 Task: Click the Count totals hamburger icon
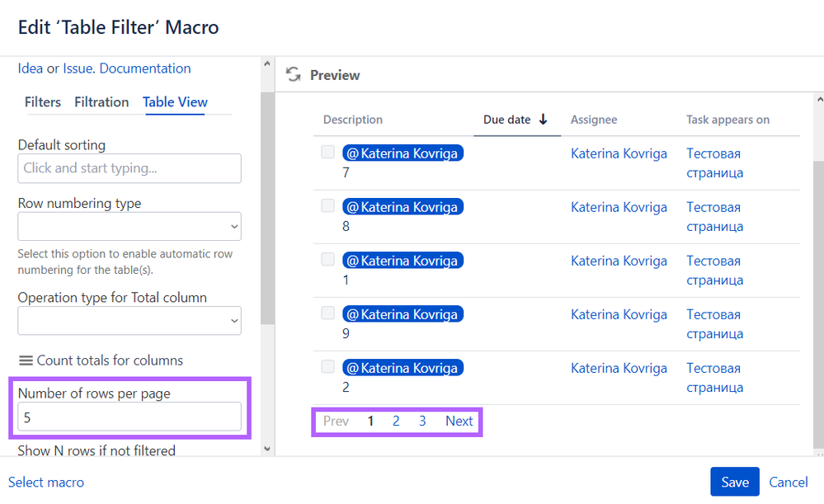(26, 360)
